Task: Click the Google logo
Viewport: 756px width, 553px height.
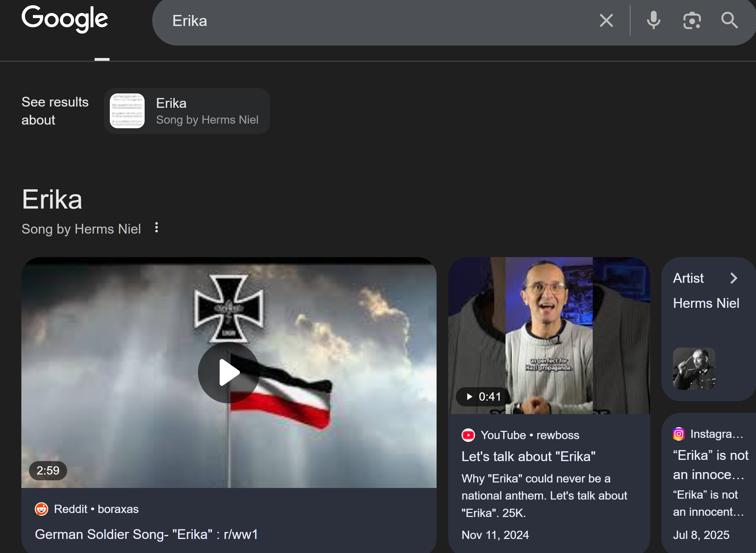Action: click(65, 19)
